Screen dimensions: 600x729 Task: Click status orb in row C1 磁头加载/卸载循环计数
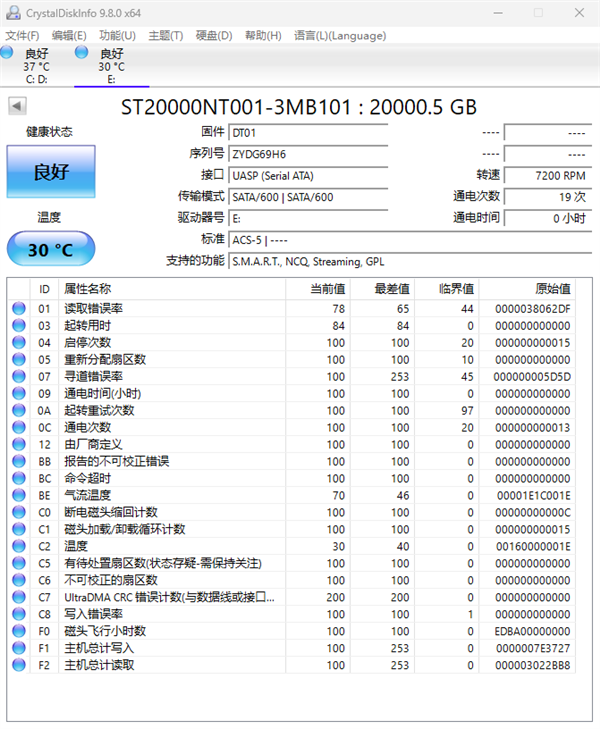(19, 529)
